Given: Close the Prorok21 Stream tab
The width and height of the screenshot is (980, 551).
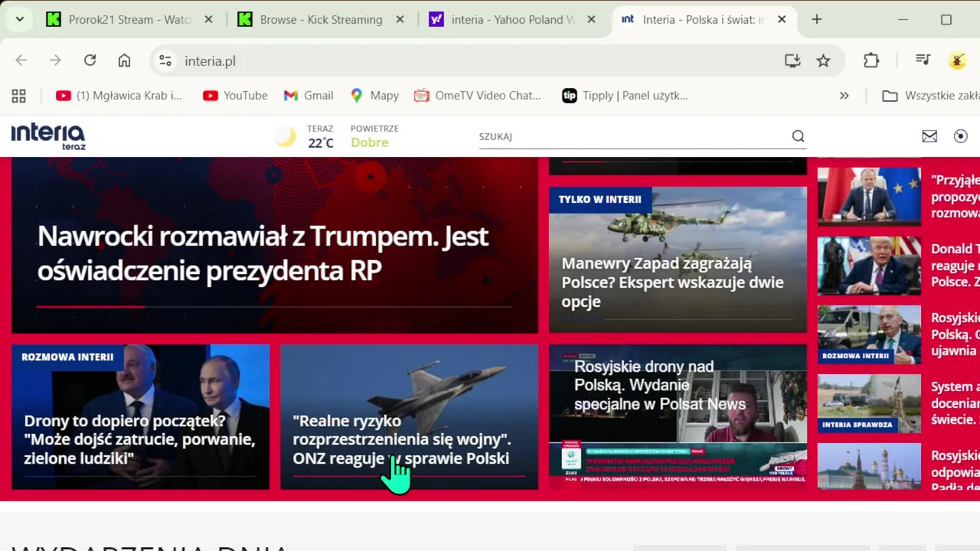Looking at the screenshot, I should 208,20.
